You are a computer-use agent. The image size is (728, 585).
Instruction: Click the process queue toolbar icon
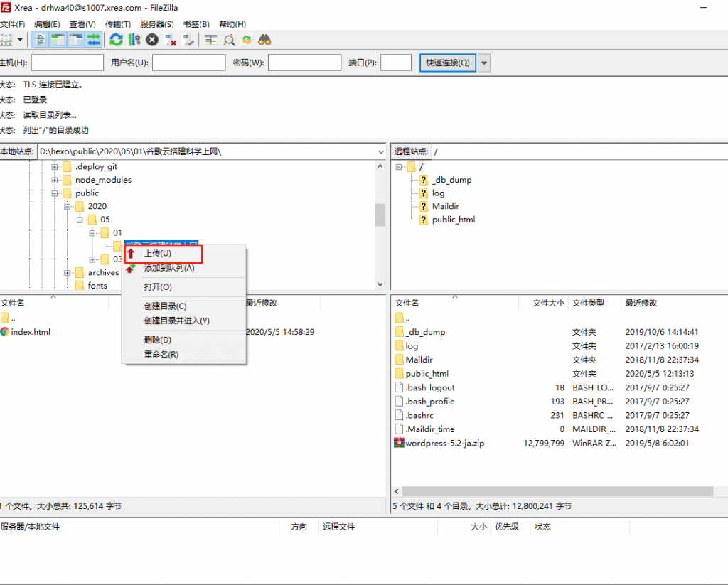tap(134, 40)
